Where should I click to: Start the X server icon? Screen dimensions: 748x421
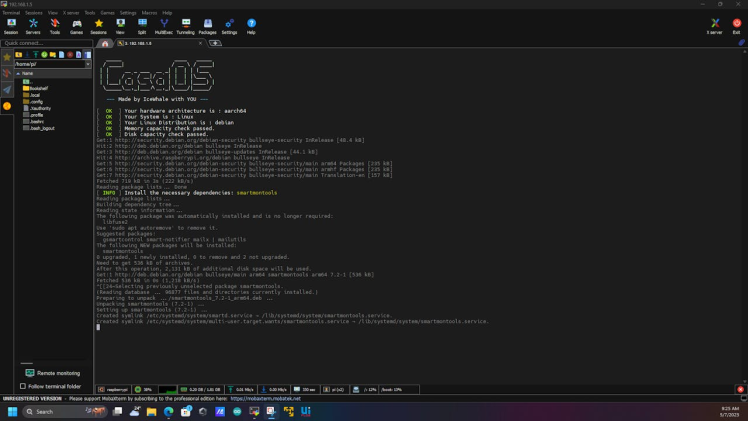714,25
